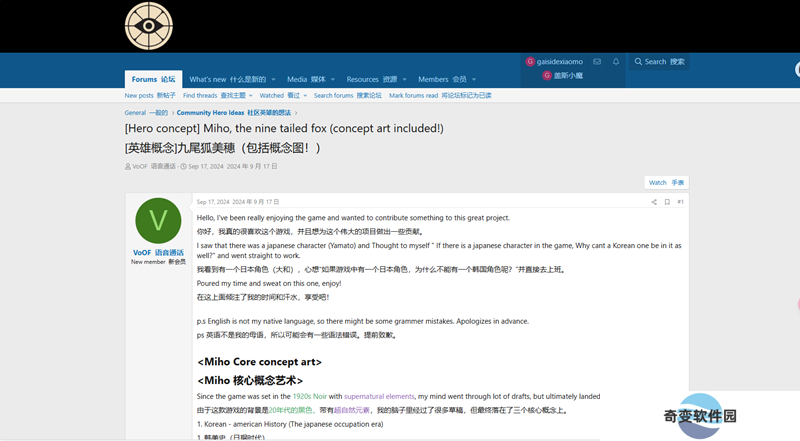
Task: Open VoOF username in post sidebar
Action: 158,253
